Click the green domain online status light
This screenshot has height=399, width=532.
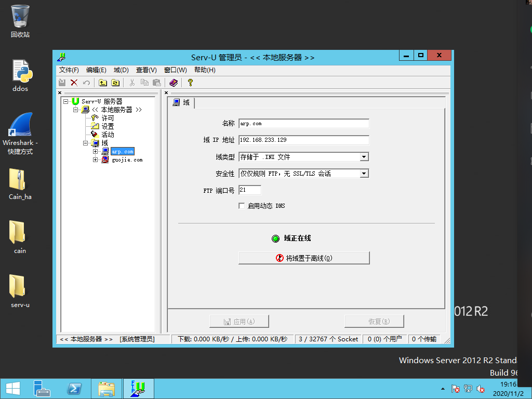(275, 238)
